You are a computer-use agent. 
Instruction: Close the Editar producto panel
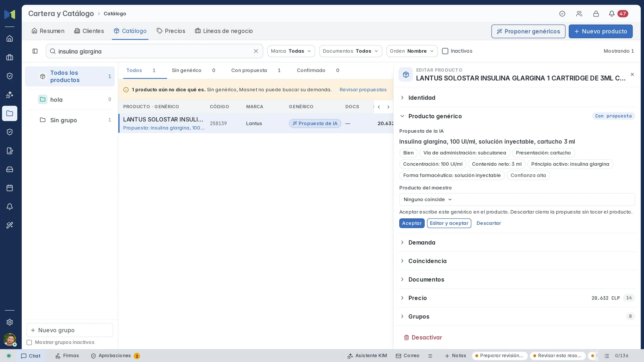click(x=632, y=74)
